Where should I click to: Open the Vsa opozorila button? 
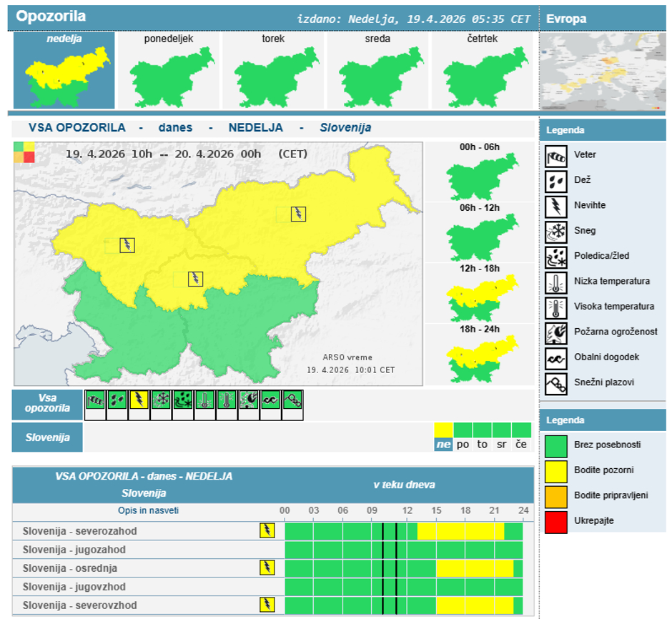pyautogui.click(x=47, y=404)
